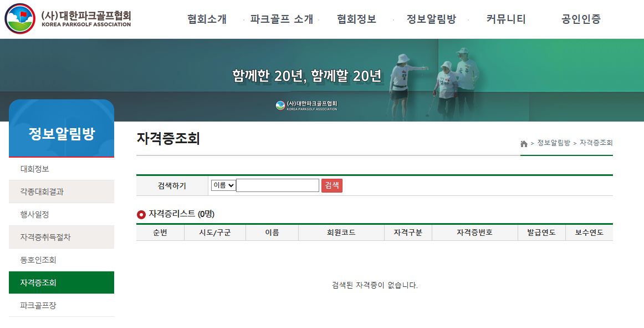The height and width of the screenshot is (328, 644).
Task: Open 행사일정 sidebar item
Action: coord(34,214)
